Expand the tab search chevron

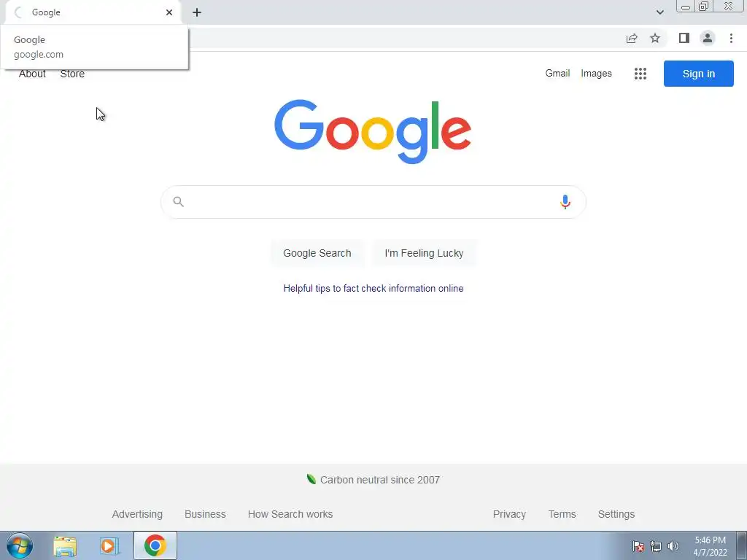pos(659,12)
